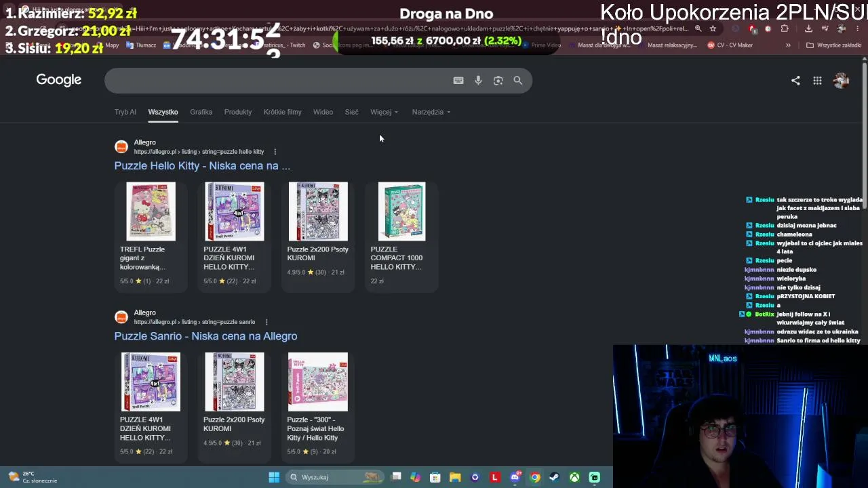The image size is (868, 488).
Task: Start voice search with the microphone icon
Action: pos(478,81)
